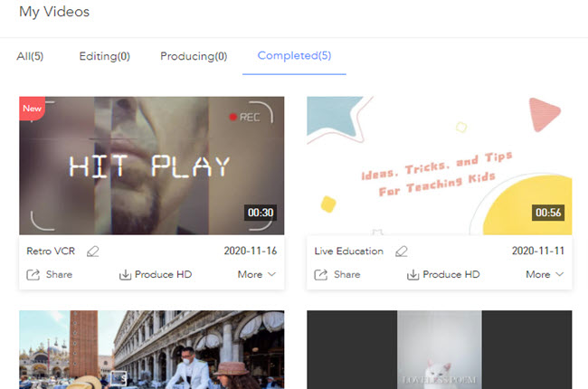Click the rename pencil icon beside Live Education

pos(402,251)
